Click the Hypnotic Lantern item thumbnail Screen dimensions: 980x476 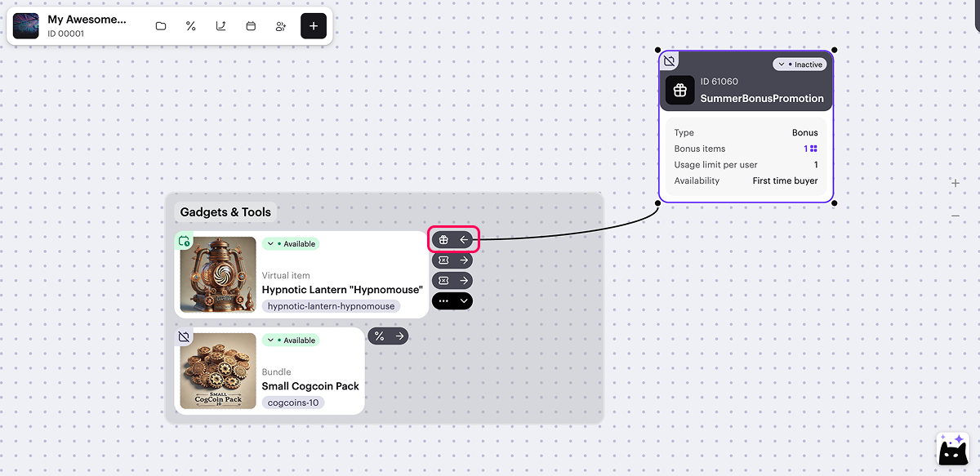pyautogui.click(x=218, y=274)
